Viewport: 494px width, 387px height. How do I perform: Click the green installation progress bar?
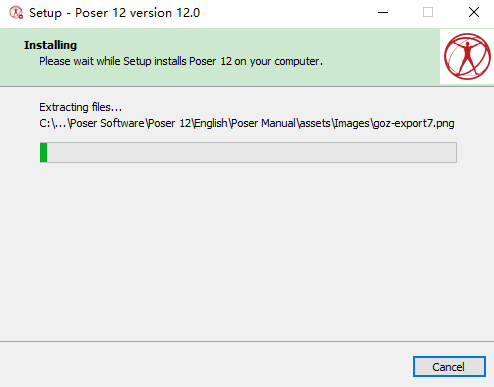click(248, 152)
